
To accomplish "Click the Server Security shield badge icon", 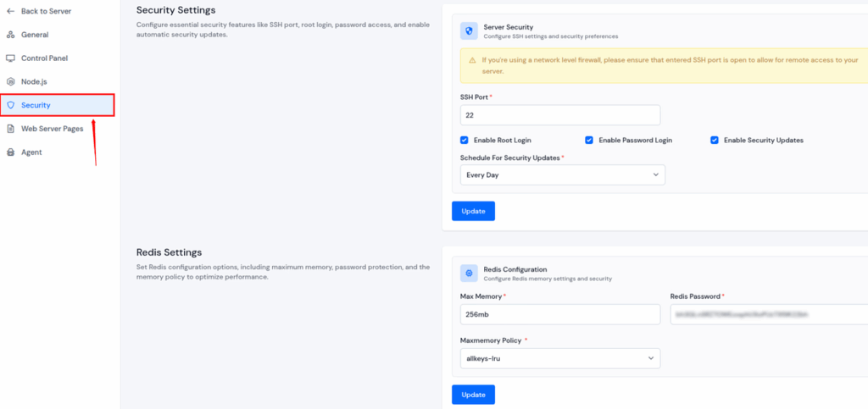I will (x=469, y=31).
